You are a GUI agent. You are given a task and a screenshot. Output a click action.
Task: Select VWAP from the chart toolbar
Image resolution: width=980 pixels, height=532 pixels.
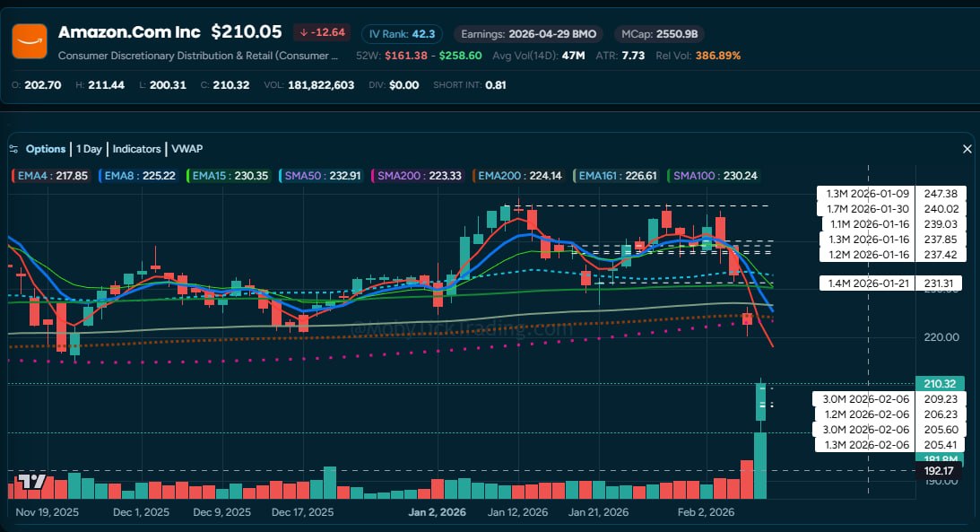click(x=186, y=149)
